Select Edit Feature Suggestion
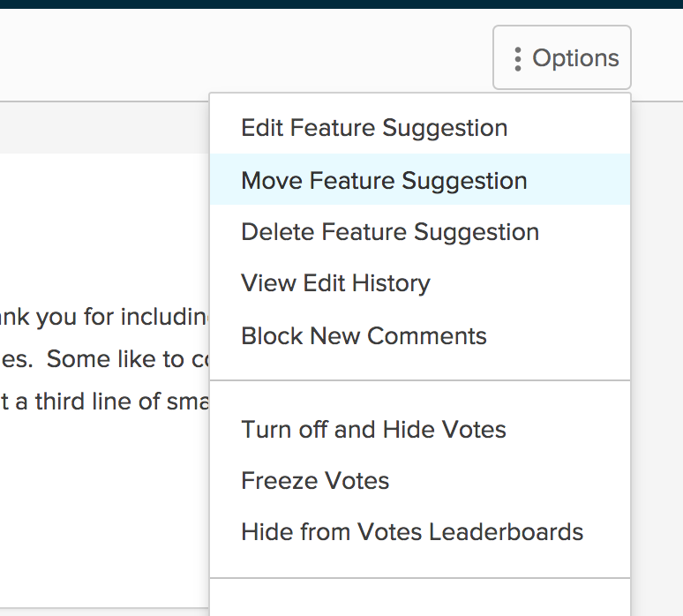 click(x=420, y=128)
